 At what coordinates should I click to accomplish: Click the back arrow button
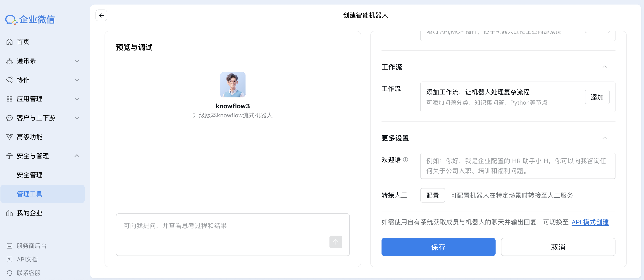(x=101, y=15)
